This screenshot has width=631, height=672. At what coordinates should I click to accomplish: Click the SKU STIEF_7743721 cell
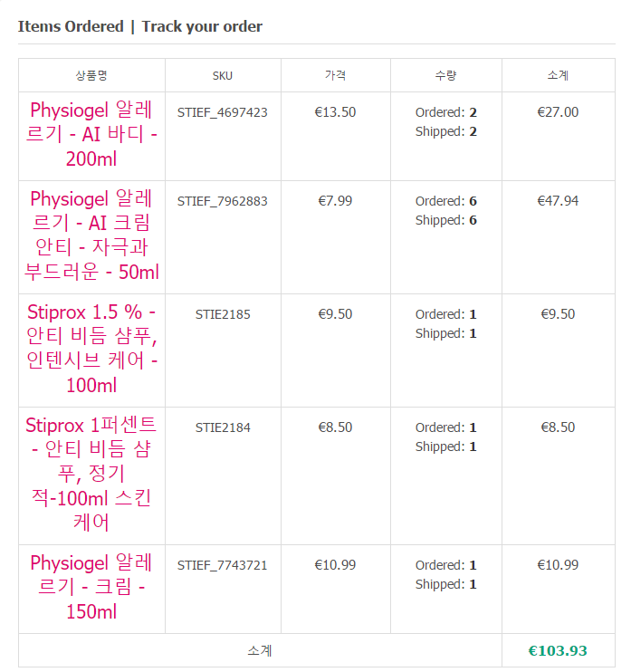coord(223,565)
